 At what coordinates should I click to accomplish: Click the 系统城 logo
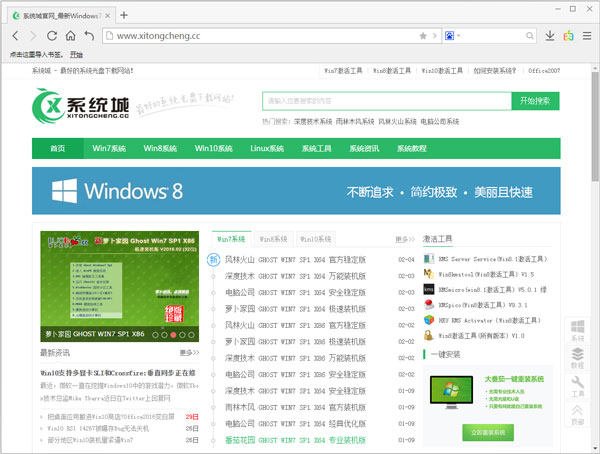tap(81, 106)
